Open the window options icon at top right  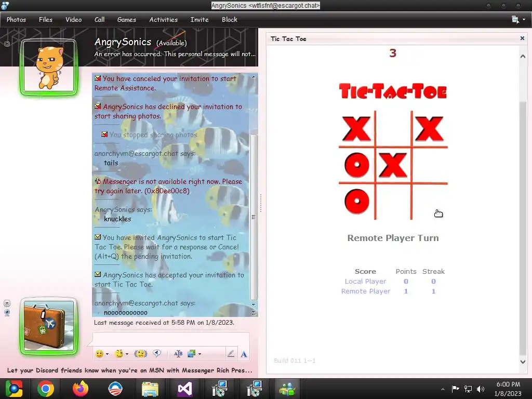pyautogui.click(x=515, y=20)
